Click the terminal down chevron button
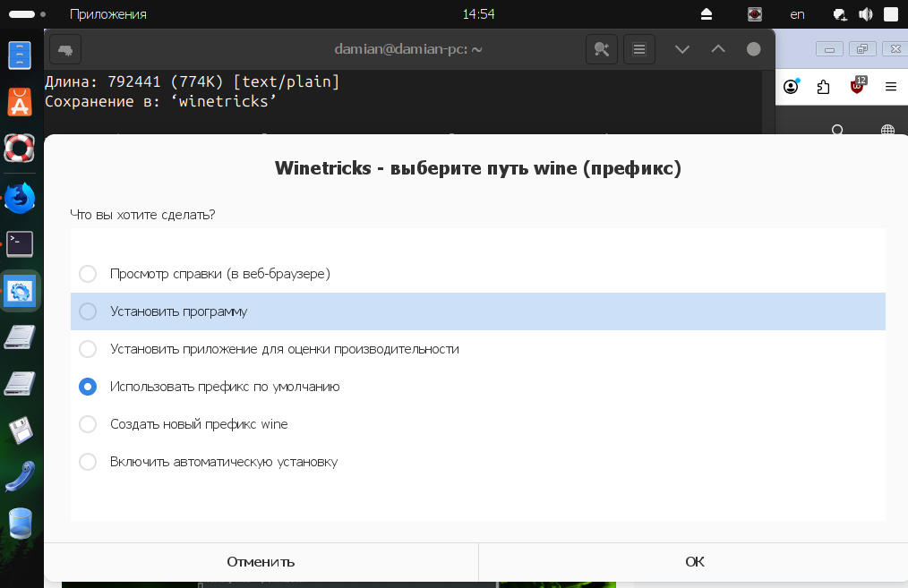 682,50
